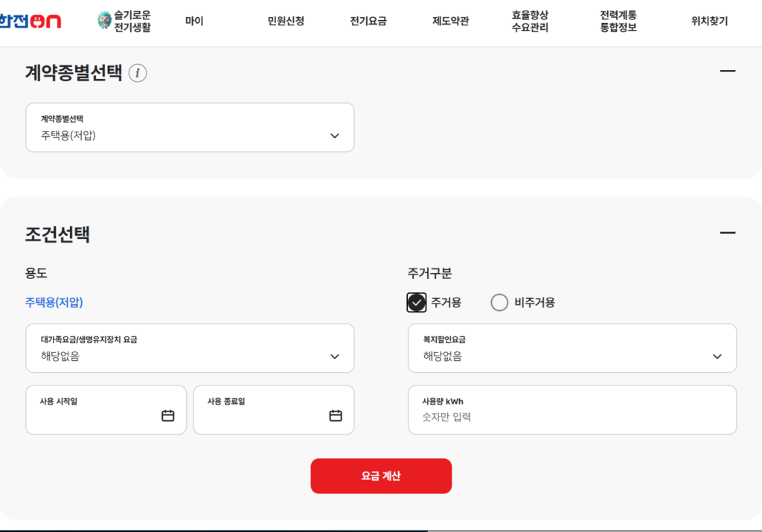Click the 사용량 kWh input field
Image resolution: width=762 pixels, height=532 pixels.
point(572,409)
